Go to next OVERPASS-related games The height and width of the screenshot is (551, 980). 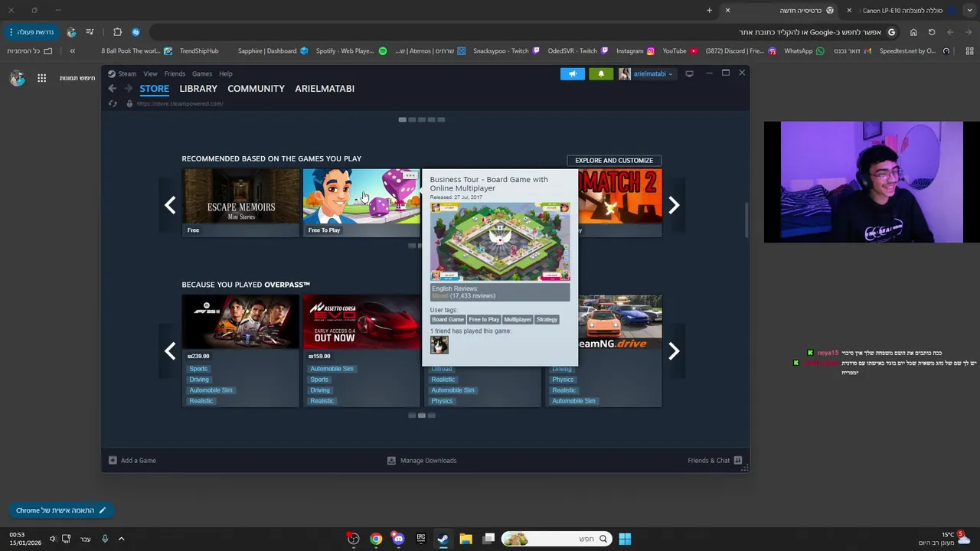[674, 350]
